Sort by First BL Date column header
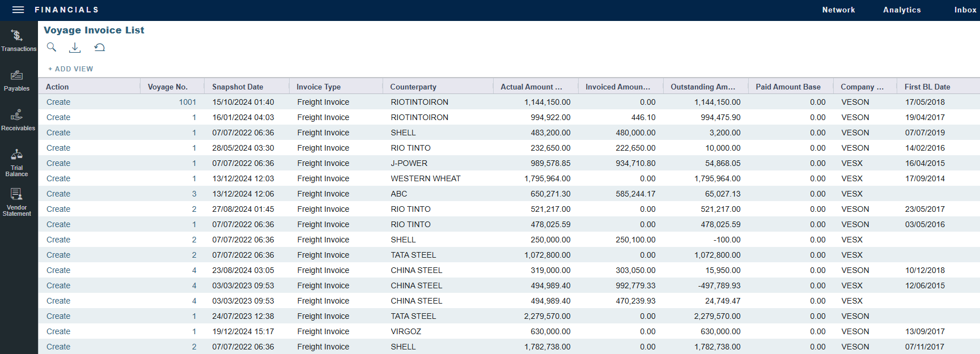This screenshot has width=980, height=354. (927, 87)
